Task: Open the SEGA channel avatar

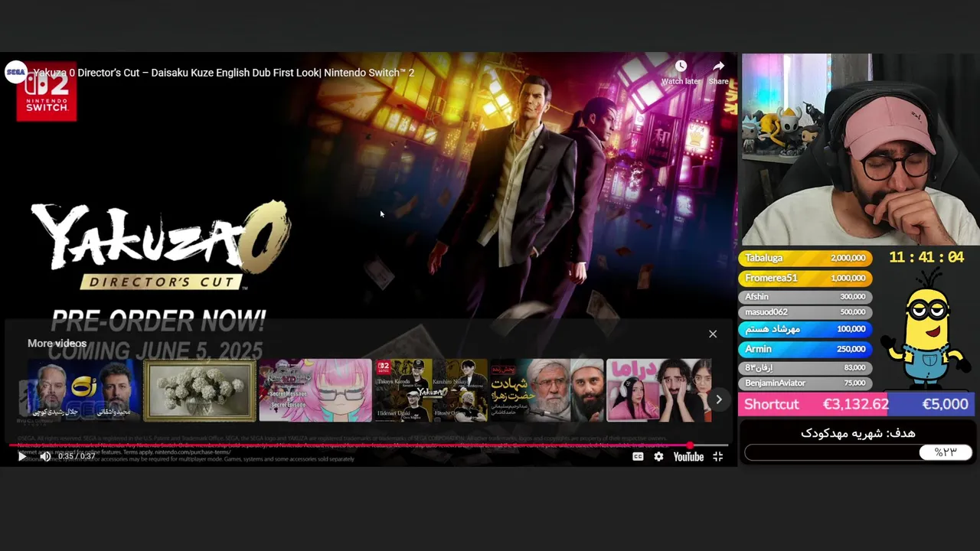Action: pyautogui.click(x=16, y=72)
